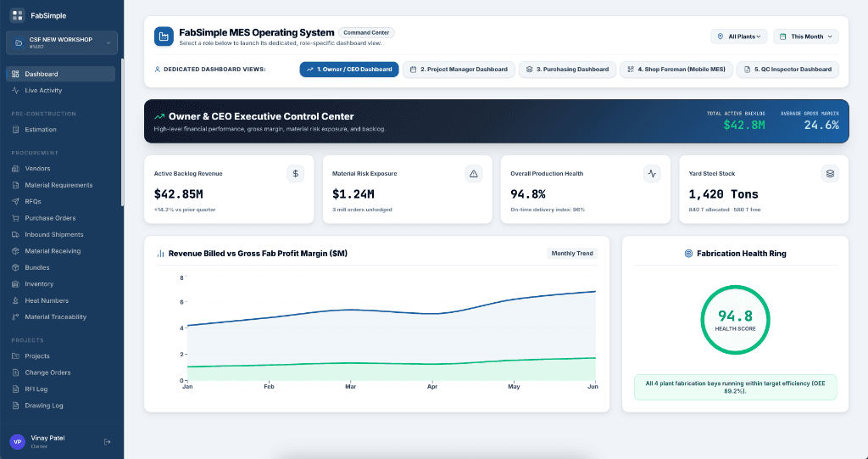
Task: Open Material Traceability page
Action: point(61,317)
